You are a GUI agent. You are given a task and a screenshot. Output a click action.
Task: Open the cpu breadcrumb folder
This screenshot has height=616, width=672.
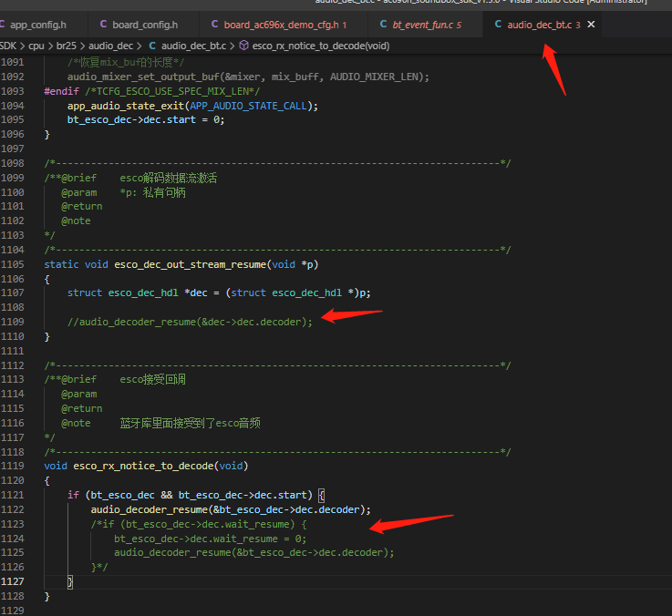(x=36, y=46)
